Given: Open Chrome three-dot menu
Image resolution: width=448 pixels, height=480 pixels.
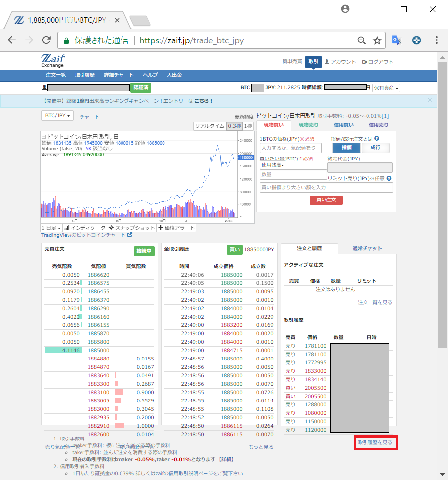Looking at the screenshot, I should [436, 40].
